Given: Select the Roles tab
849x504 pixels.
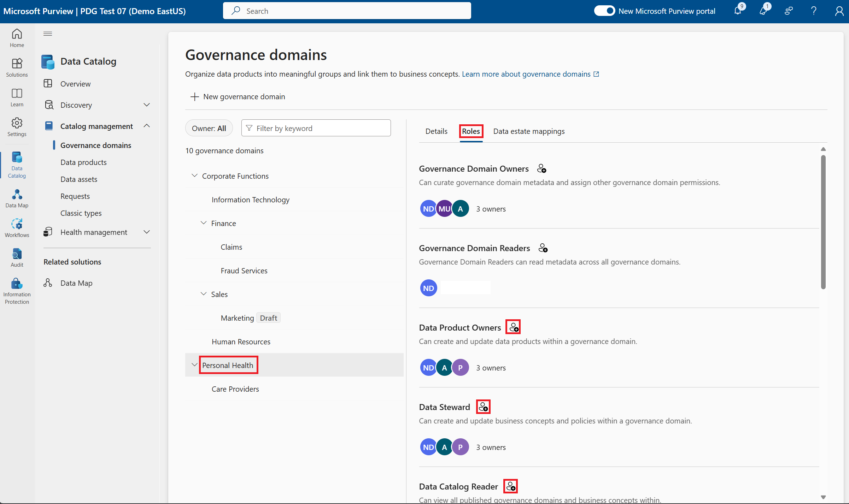Looking at the screenshot, I should pos(470,131).
